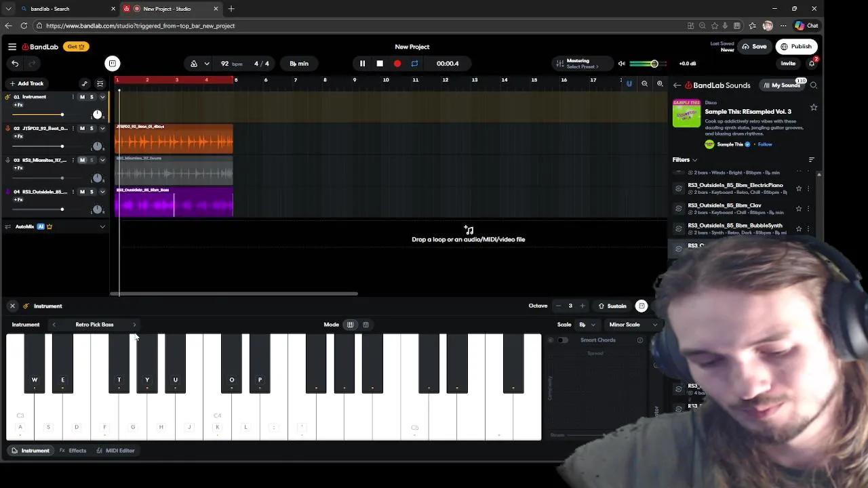Select previous instrument preset arrow
The height and width of the screenshot is (488, 868).
(54, 325)
